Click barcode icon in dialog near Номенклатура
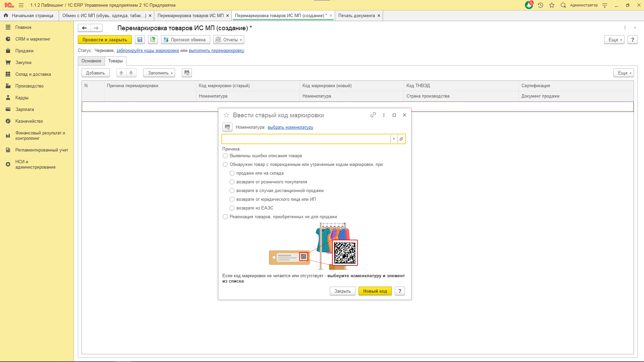The height and width of the screenshot is (362, 644). tap(227, 127)
